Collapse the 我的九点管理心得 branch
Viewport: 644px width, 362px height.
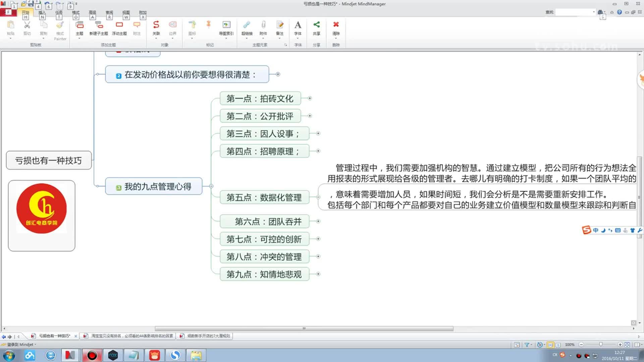pyautogui.click(x=211, y=186)
